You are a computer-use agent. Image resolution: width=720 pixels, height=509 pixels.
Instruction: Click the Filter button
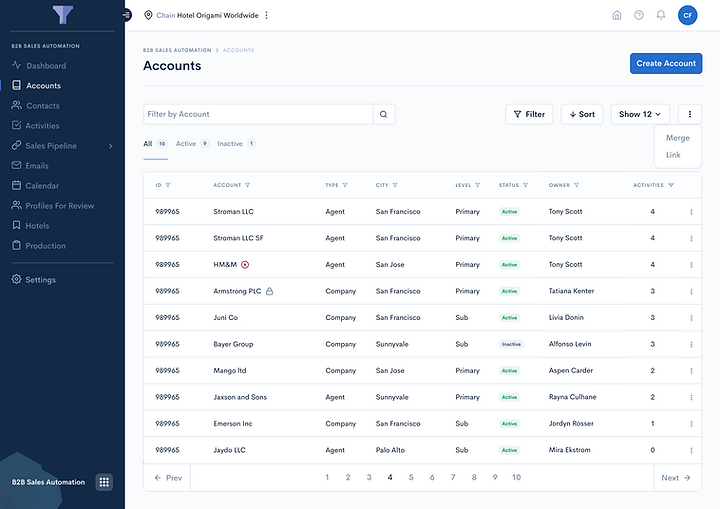coord(529,114)
